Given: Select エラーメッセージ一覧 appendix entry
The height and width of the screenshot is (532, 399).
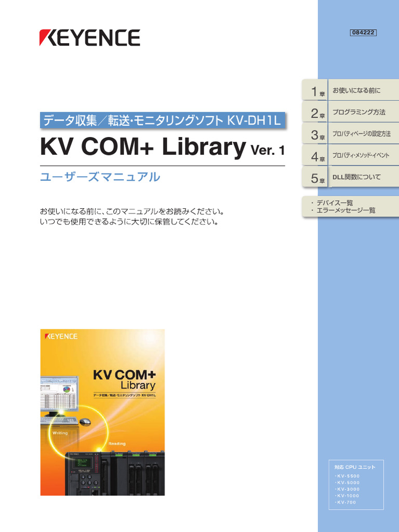Looking at the screenshot, I should (x=345, y=210).
